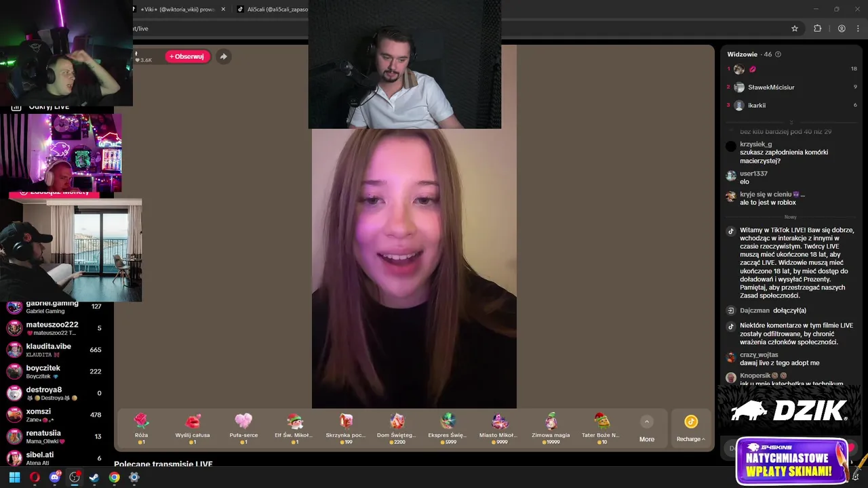Viewport: 868px width, 488px height.
Task: Open Chrome profile avatar icon
Action: tap(842, 28)
